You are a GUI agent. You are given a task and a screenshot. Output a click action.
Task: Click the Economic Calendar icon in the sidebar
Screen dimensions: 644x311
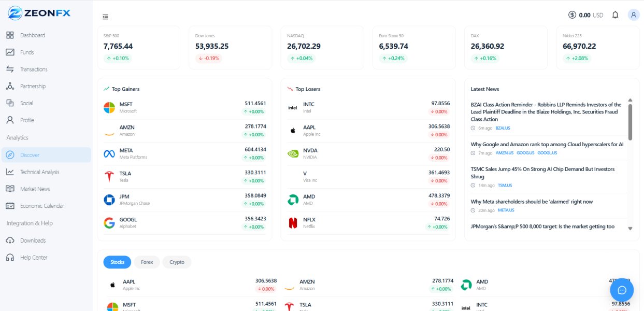10,206
